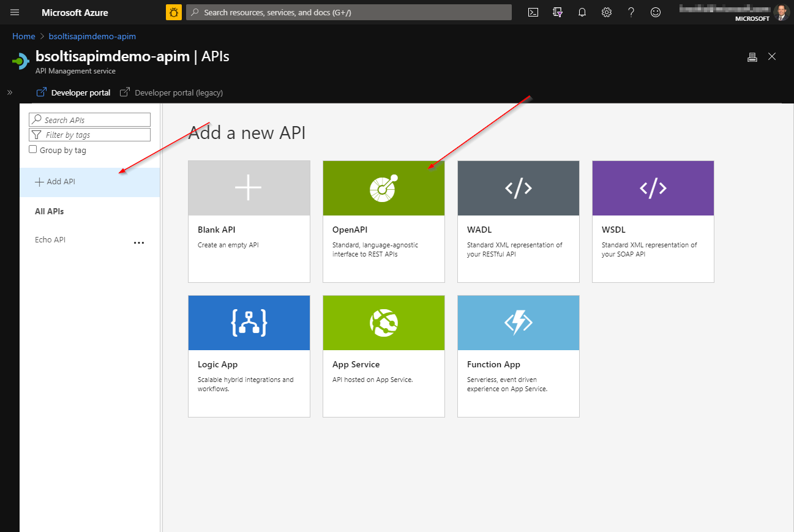The width and height of the screenshot is (794, 532).
Task: Click the feedback smiley icon
Action: [656, 12]
